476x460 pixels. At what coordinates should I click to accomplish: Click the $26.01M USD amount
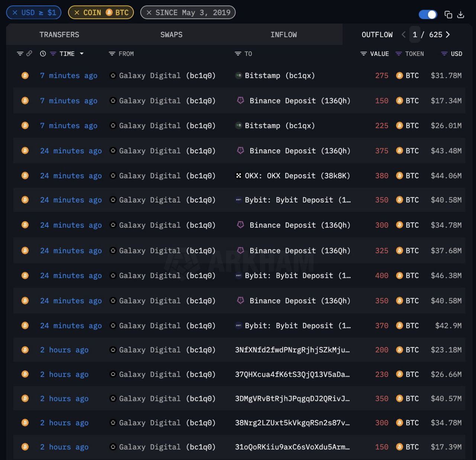[x=446, y=126]
